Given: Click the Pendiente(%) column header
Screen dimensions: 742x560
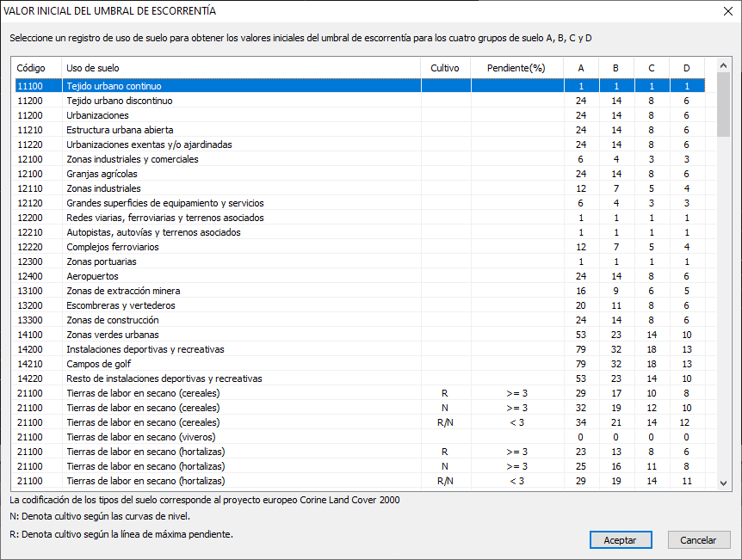Looking at the screenshot, I should tap(517, 68).
